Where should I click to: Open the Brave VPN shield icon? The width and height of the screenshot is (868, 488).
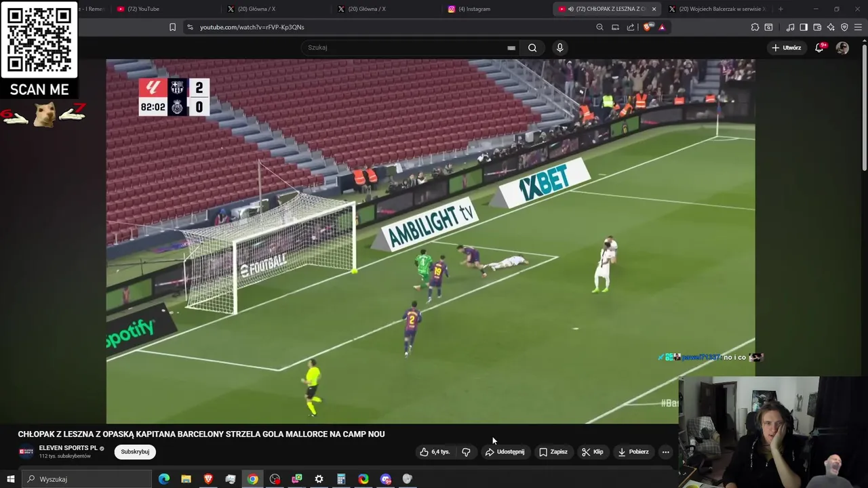coord(844,27)
